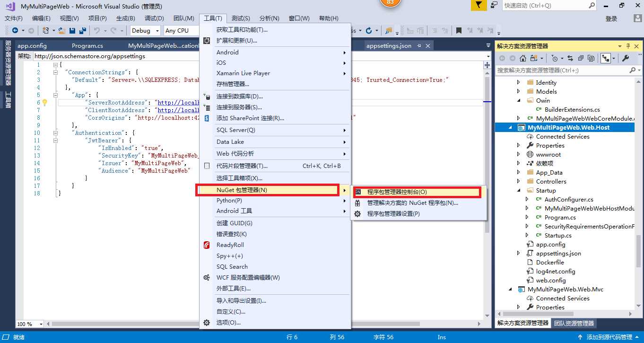Expand the Controllers folder node
Image resolution: width=644 pixels, height=343 pixels.
[x=519, y=181]
